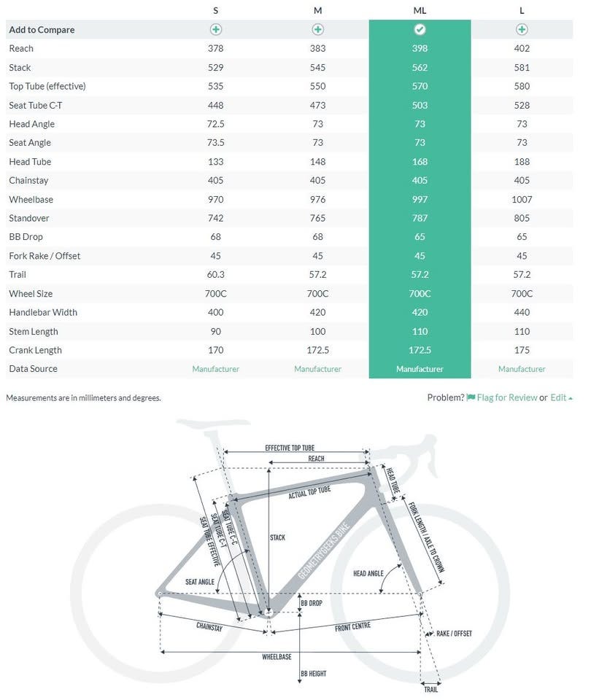
Task: Select the L size column header
Action: click(522, 10)
